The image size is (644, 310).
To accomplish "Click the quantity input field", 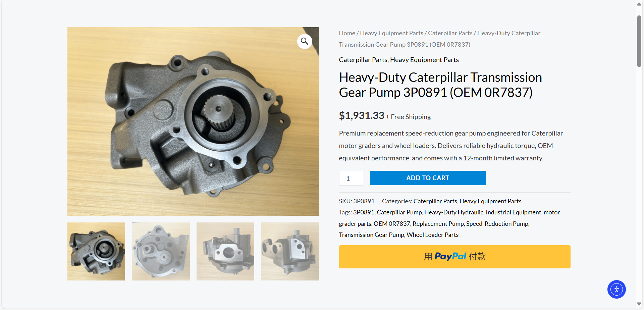I will tap(351, 178).
